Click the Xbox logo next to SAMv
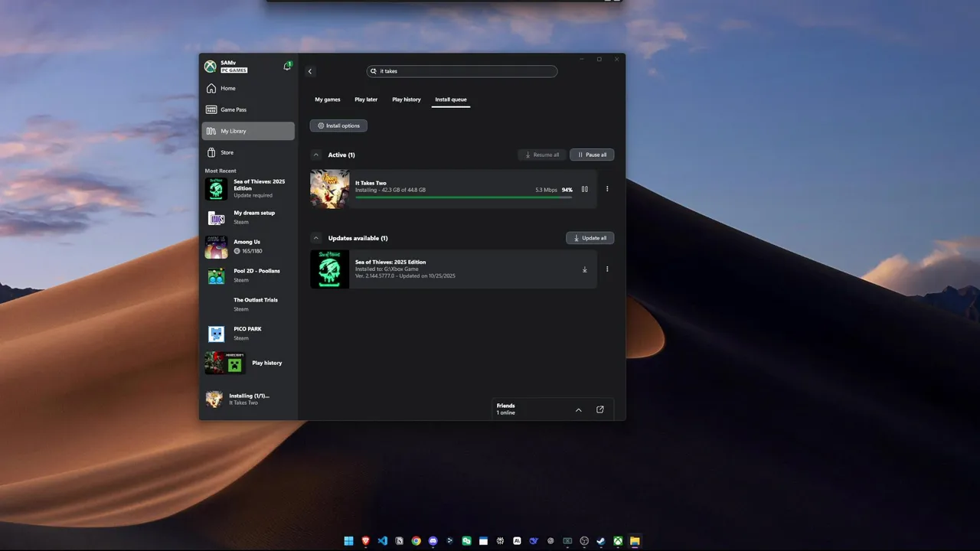The width and height of the screenshot is (980, 551). (x=210, y=67)
